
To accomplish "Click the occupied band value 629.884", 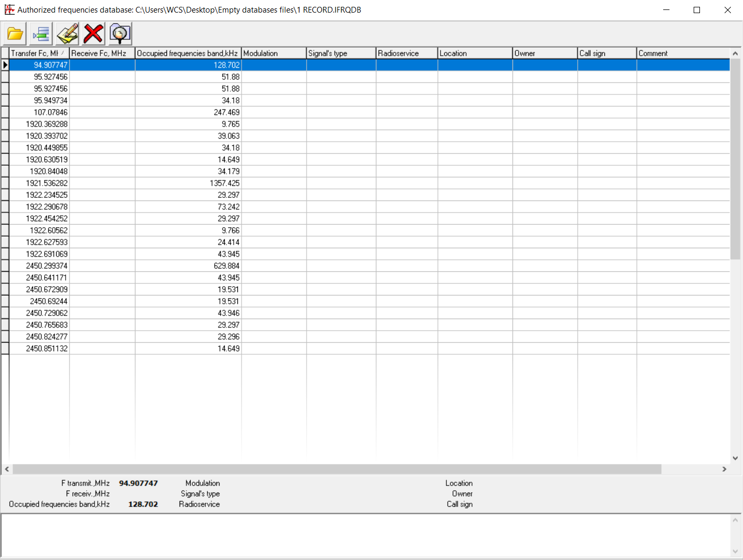I will (226, 266).
